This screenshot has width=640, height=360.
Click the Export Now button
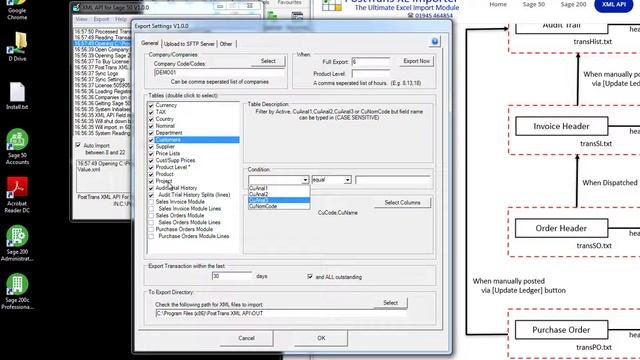coord(416,61)
